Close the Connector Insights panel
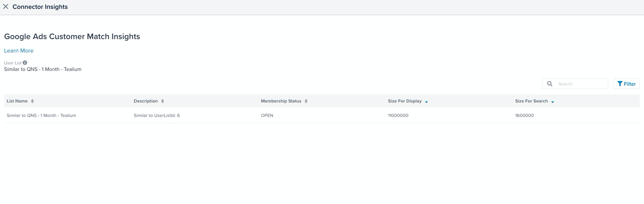644x204 pixels. point(6,7)
